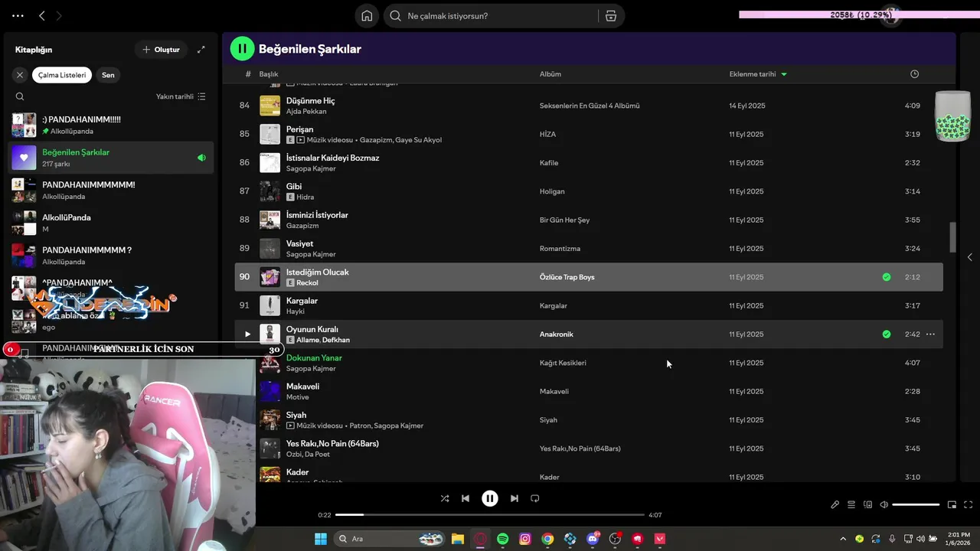Open 'PANDAHANIMMMMMM!' playlist in library

pos(111,190)
